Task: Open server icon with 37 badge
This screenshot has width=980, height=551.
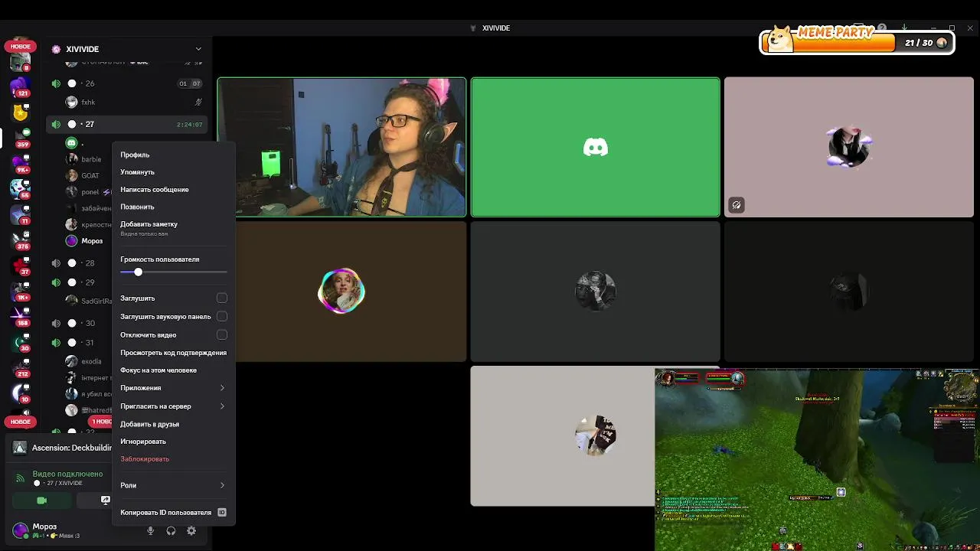Action: click(x=20, y=266)
